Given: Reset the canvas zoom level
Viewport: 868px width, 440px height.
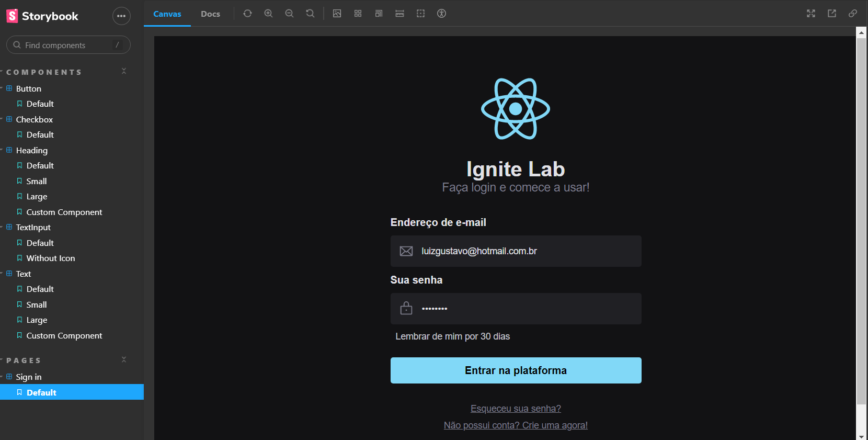Looking at the screenshot, I should coord(310,14).
